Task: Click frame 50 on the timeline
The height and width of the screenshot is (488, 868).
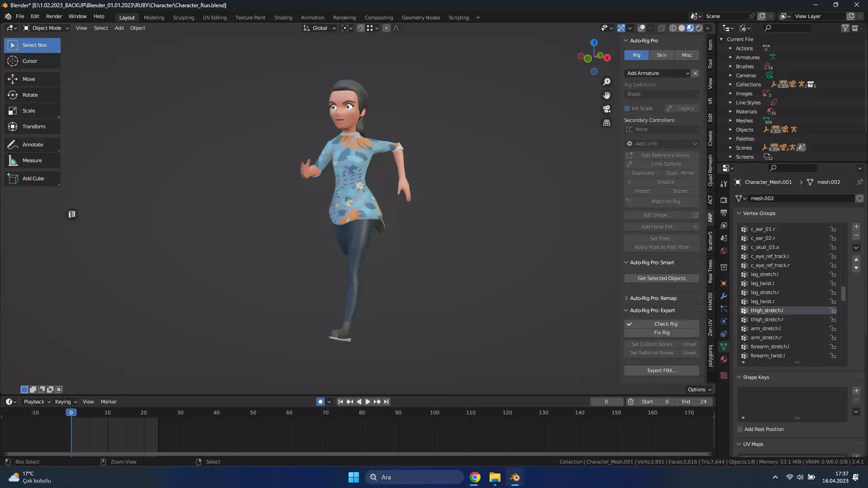Action: (253, 413)
